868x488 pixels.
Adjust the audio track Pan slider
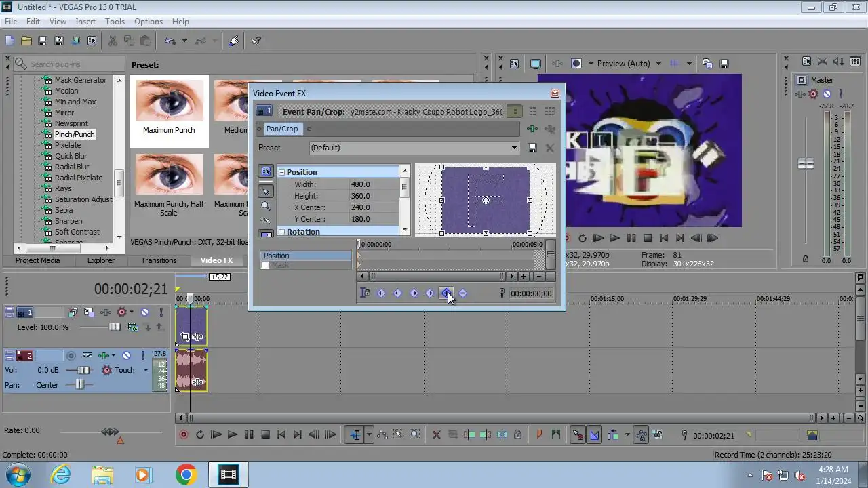(x=79, y=385)
